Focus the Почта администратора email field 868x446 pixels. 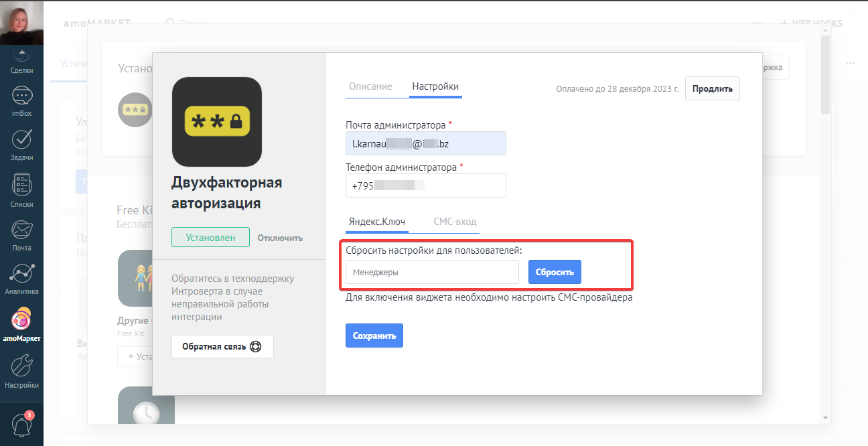[426, 143]
